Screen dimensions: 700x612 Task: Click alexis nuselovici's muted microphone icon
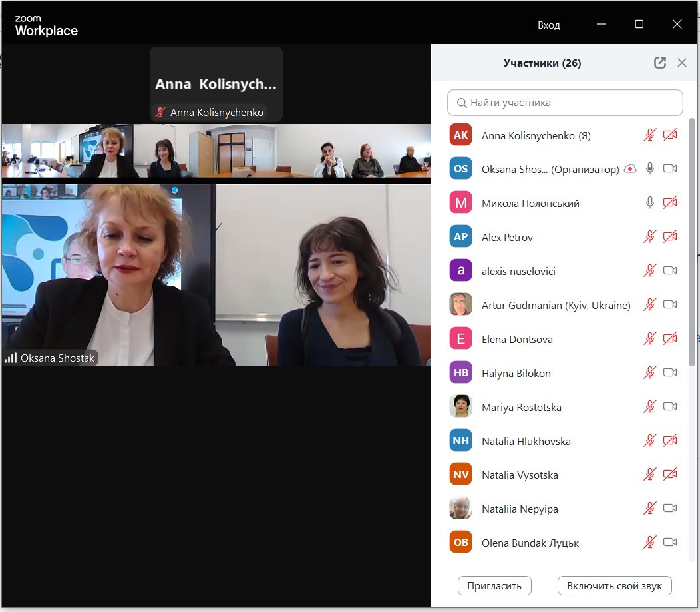[649, 271]
